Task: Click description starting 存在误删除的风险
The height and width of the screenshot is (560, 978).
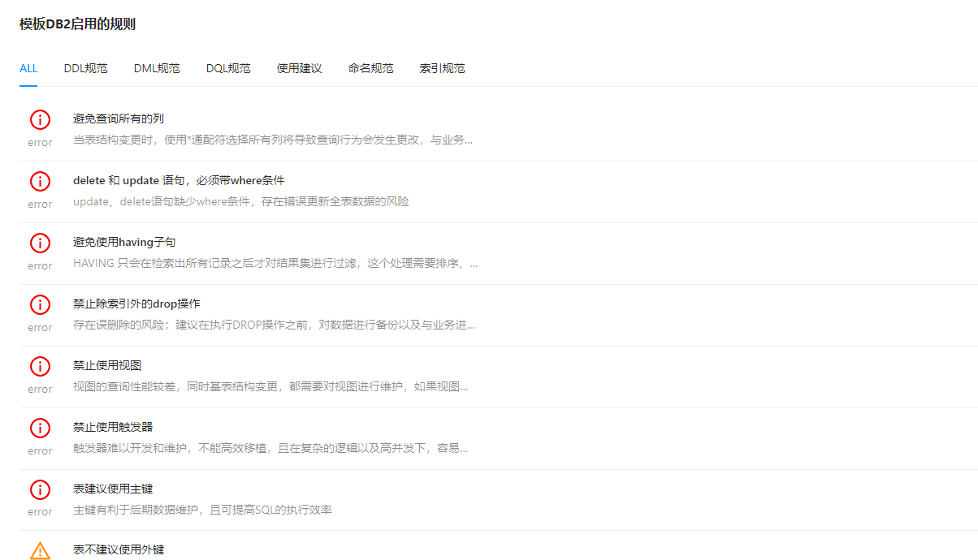Action: (274, 325)
